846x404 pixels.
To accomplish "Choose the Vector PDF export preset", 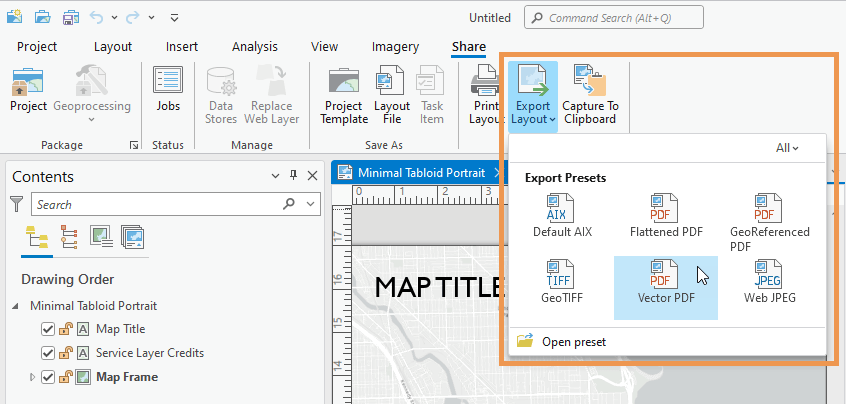I will click(666, 287).
